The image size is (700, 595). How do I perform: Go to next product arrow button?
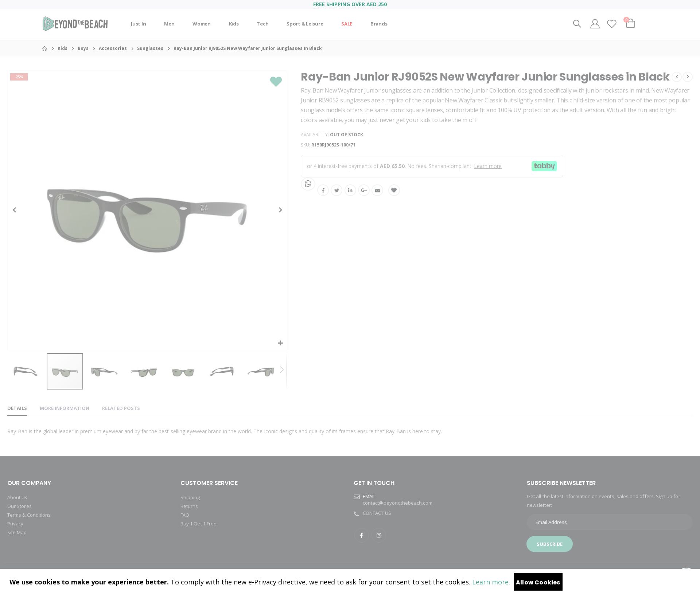(x=688, y=77)
